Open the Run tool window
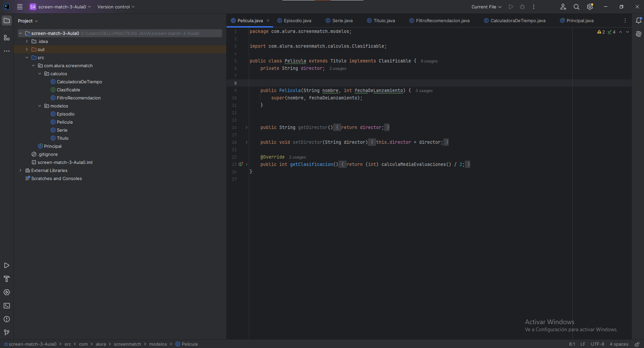Screen dimensions: 644x348 (x=6, y=265)
